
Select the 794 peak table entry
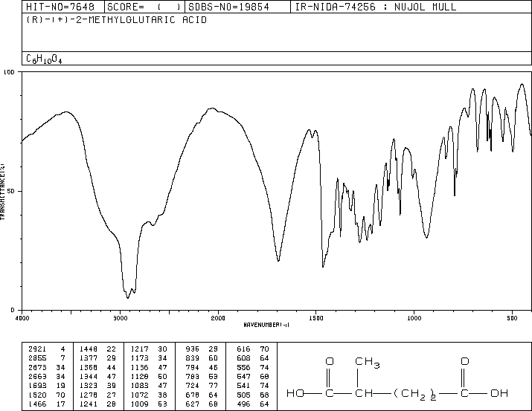click(x=202, y=367)
